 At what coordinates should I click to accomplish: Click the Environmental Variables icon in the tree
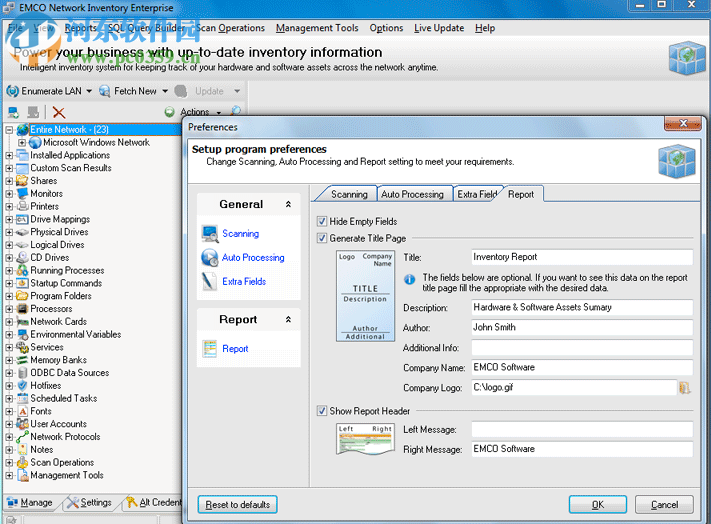[22, 335]
